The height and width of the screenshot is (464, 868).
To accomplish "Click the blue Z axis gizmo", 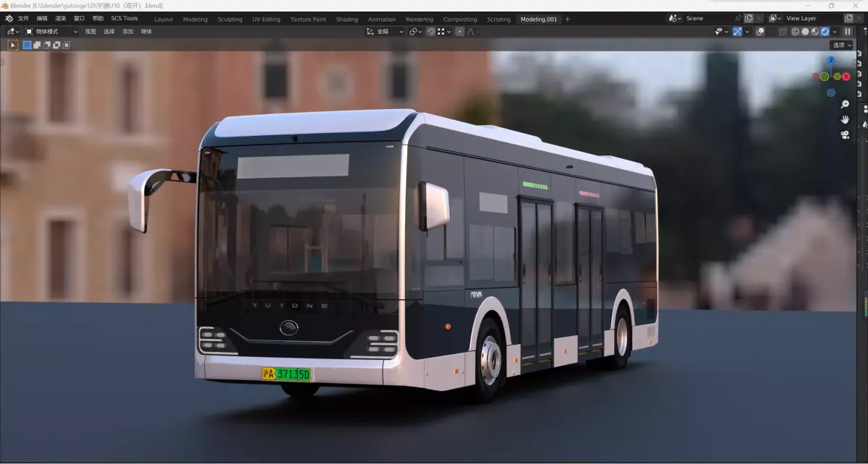I will pos(831,61).
